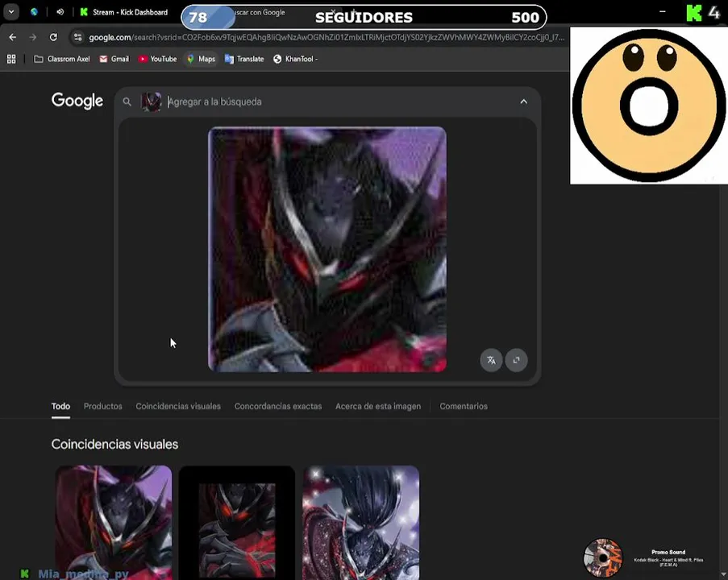Open Concordancias exactas tab

click(278, 407)
